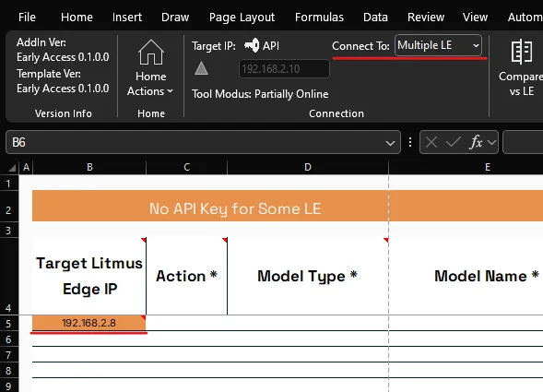Open the Compare vs LE icon
This screenshot has width=543, height=392.
click(522, 52)
